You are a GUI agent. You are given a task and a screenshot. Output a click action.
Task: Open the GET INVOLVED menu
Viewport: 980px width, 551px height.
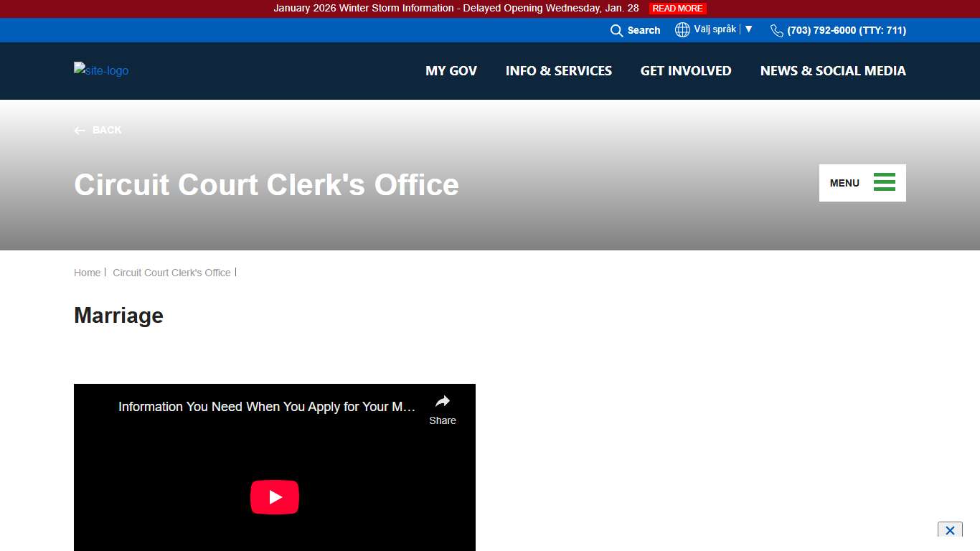point(686,71)
